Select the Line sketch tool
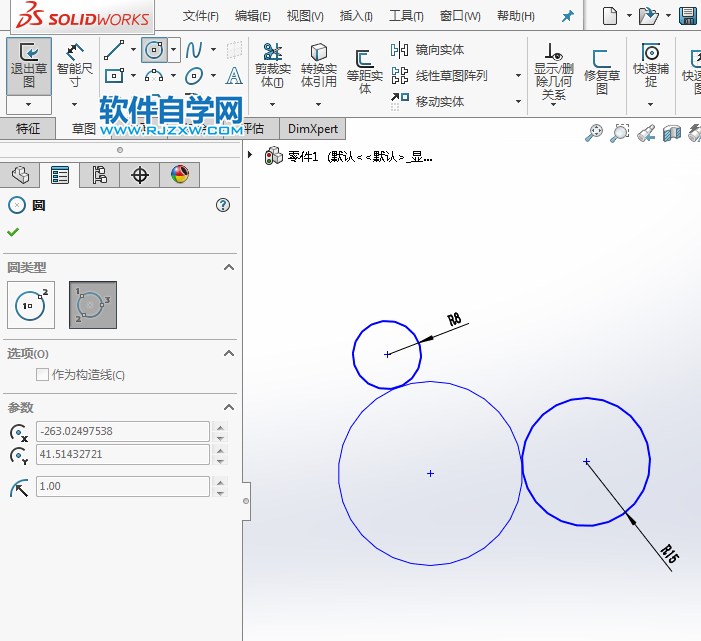This screenshot has height=641, width=701. 114,49
